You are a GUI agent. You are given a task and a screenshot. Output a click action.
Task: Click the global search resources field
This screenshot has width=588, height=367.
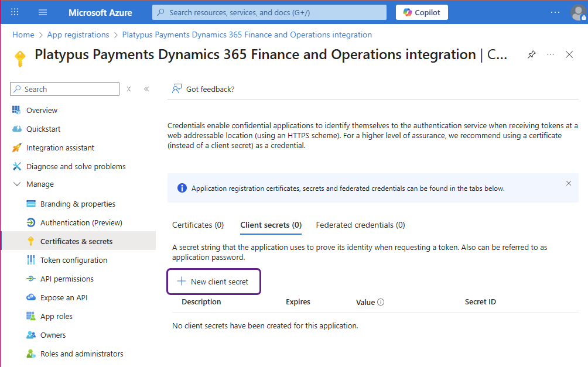coord(269,12)
